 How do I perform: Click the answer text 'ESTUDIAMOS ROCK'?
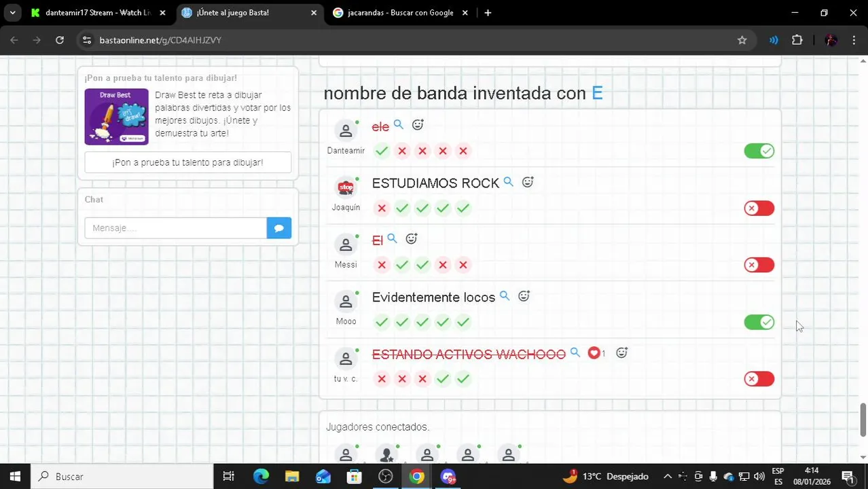[x=435, y=183]
